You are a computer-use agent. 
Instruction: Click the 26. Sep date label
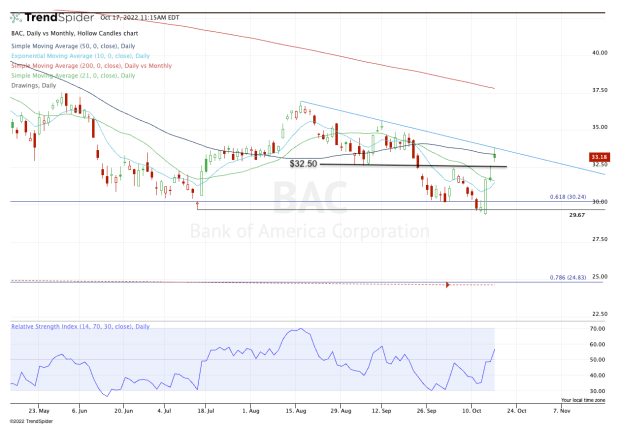point(426,411)
